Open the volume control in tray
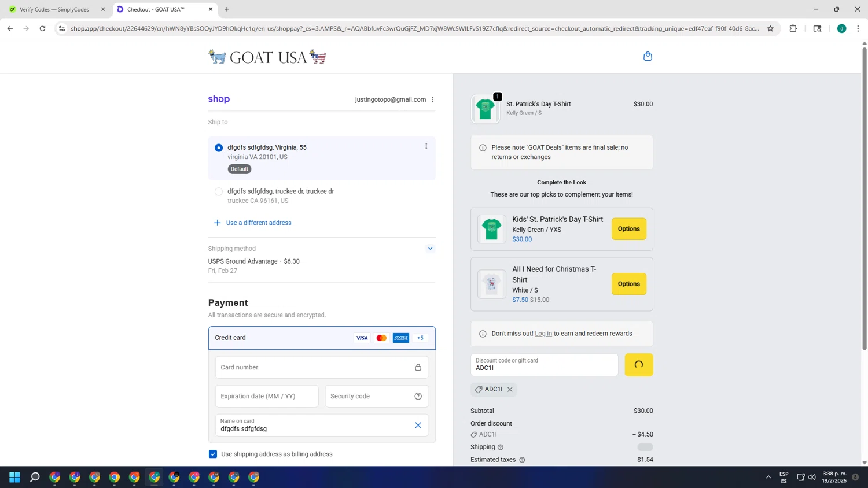The width and height of the screenshot is (868, 488). pos(812,477)
